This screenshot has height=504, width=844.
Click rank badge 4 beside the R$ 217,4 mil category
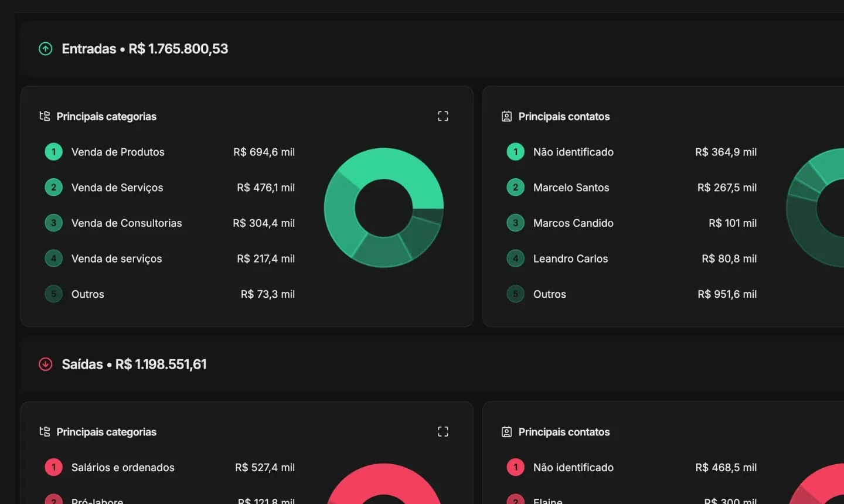[x=53, y=258]
